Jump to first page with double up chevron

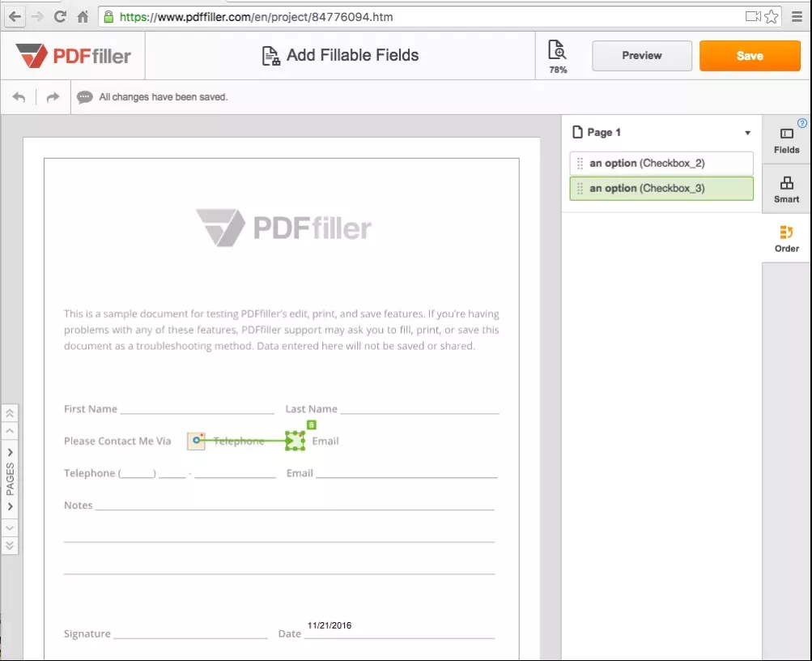point(10,413)
